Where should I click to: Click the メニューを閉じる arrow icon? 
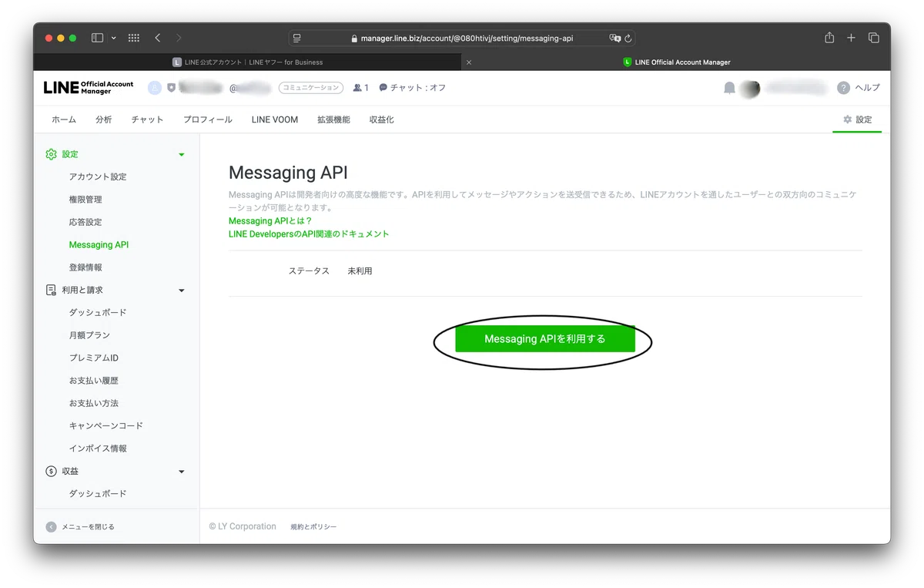(x=51, y=527)
